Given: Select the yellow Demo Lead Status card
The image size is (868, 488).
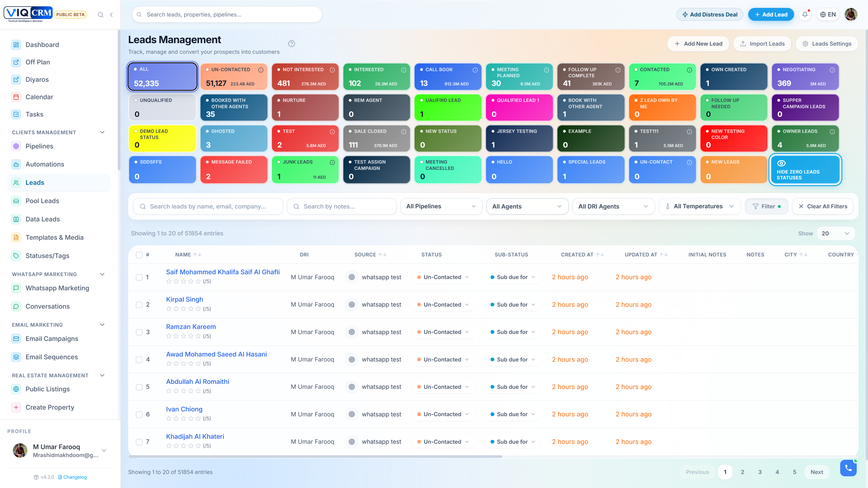Looking at the screenshot, I should coord(163,138).
